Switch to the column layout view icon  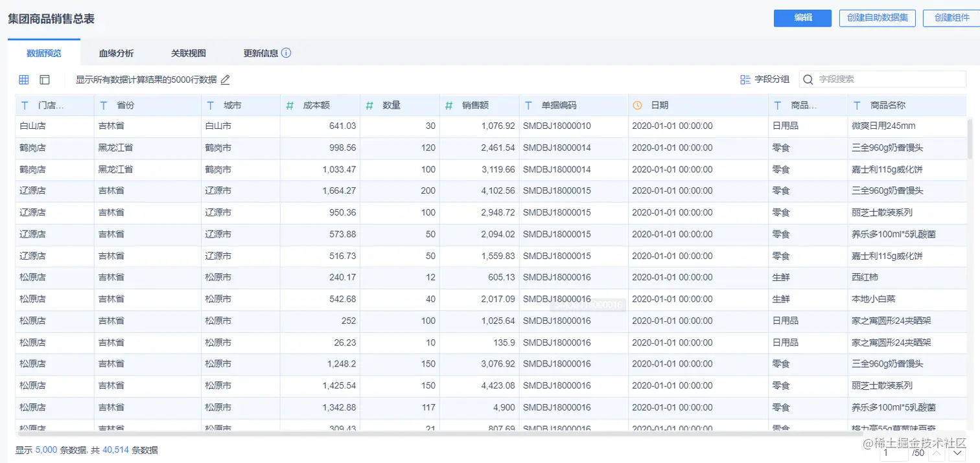(44, 79)
